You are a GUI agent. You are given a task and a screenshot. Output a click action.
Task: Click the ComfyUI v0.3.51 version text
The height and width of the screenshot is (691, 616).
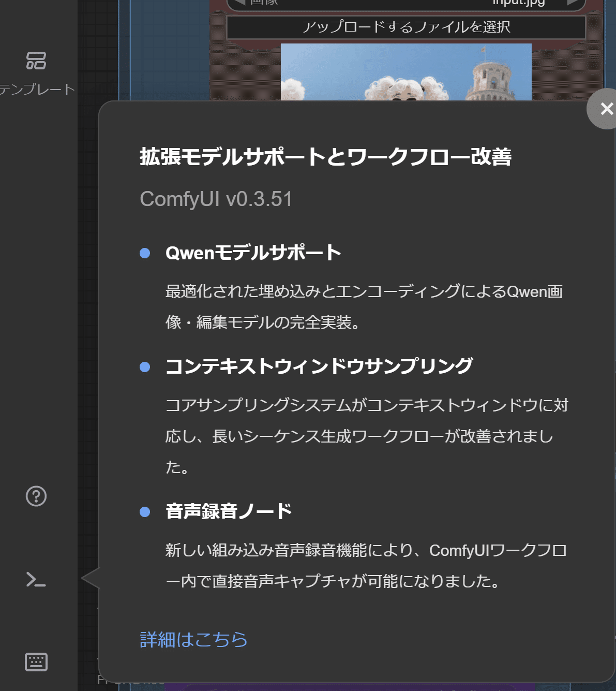click(216, 199)
